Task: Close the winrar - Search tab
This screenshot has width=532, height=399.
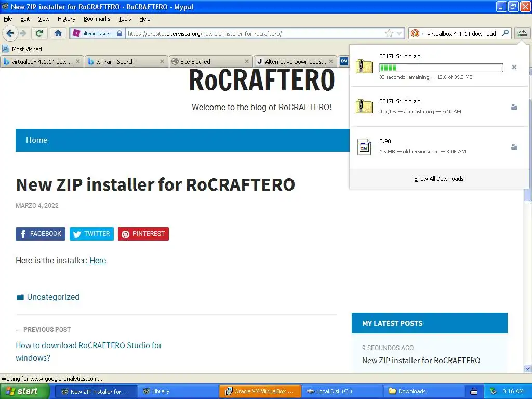Action: 162,61
